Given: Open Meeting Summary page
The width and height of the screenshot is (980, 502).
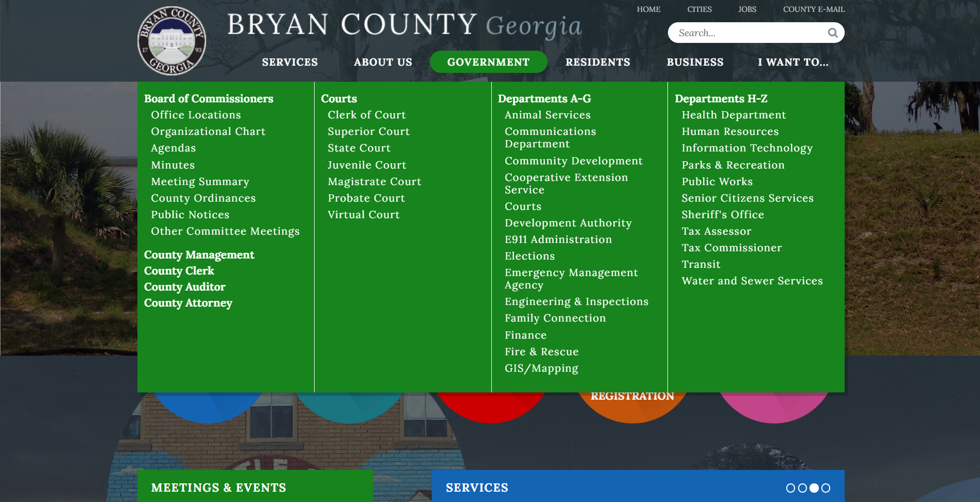Looking at the screenshot, I should (200, 181).
